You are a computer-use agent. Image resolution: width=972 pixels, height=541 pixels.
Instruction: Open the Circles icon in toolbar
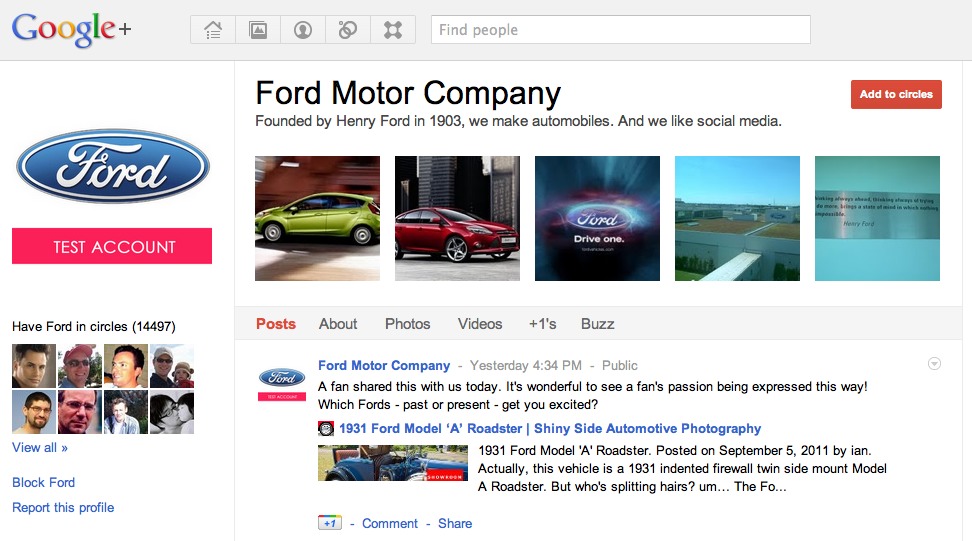[x=348, y=30]
